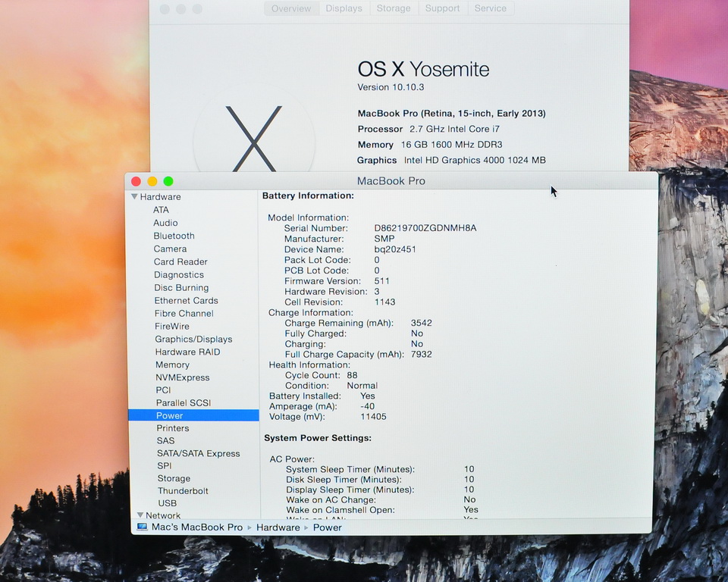This screenshot has width=728, height=582.
Task: Select Bluetooth in the sidebar
Action: (174, 236)
